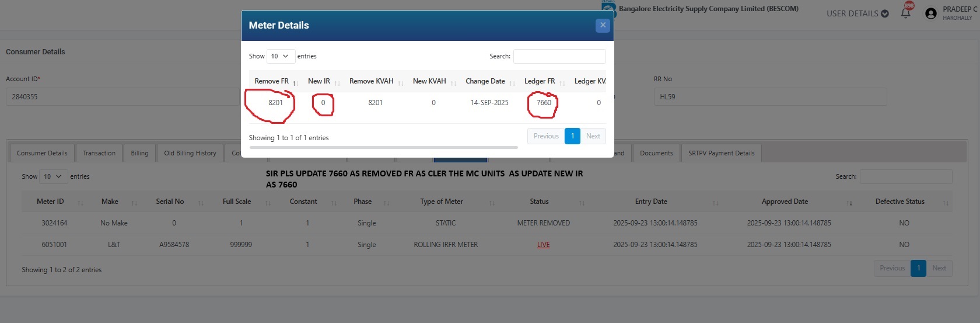Click the dialog horizontal scrollbar
This screenshot has width=980, height=323.
point(383,148)
